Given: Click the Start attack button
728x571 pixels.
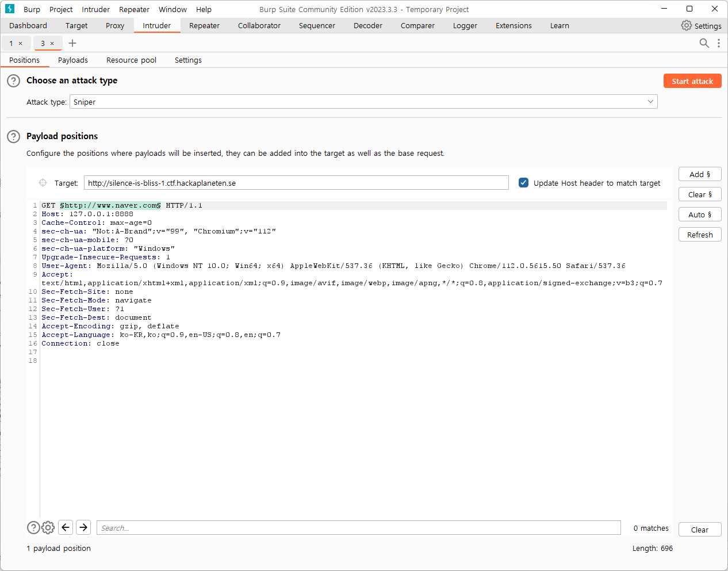Looking at the screenshot, I should click(692, 81).
